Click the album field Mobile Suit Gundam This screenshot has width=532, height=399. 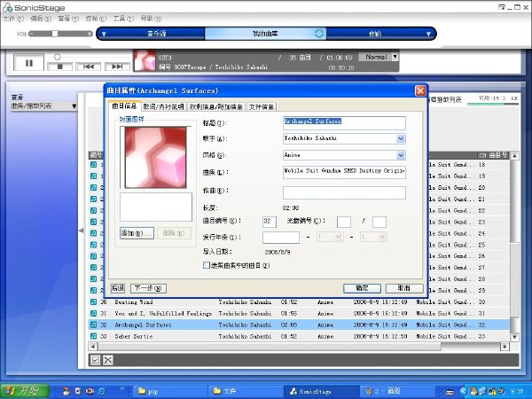pos(344,172)
